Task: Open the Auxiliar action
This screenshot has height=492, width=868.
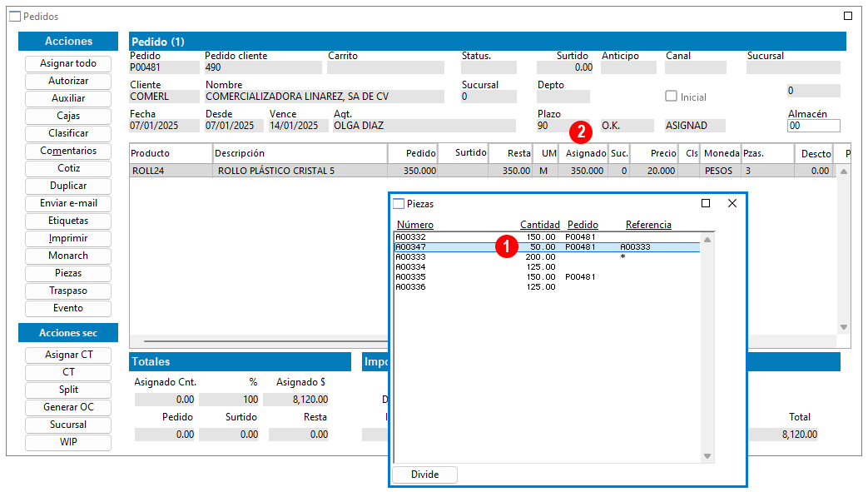Action: tap(68, 98)
